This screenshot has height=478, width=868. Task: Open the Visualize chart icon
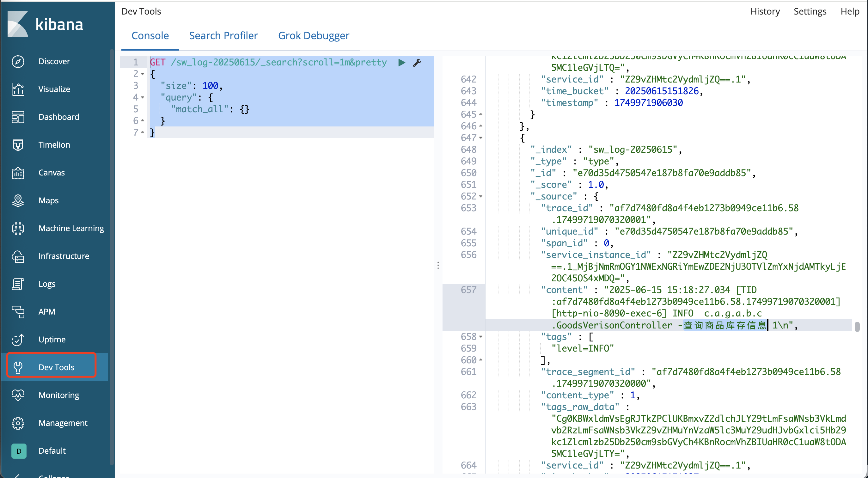pos(18,89)
